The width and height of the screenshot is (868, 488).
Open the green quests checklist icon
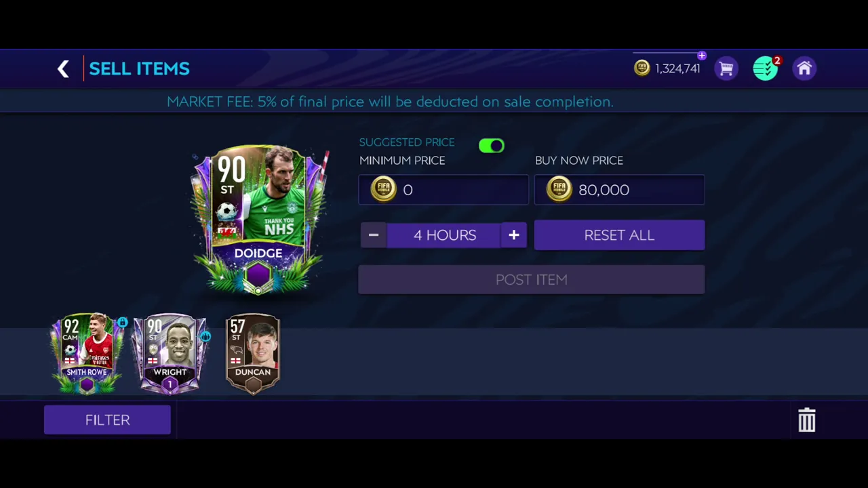766,68
